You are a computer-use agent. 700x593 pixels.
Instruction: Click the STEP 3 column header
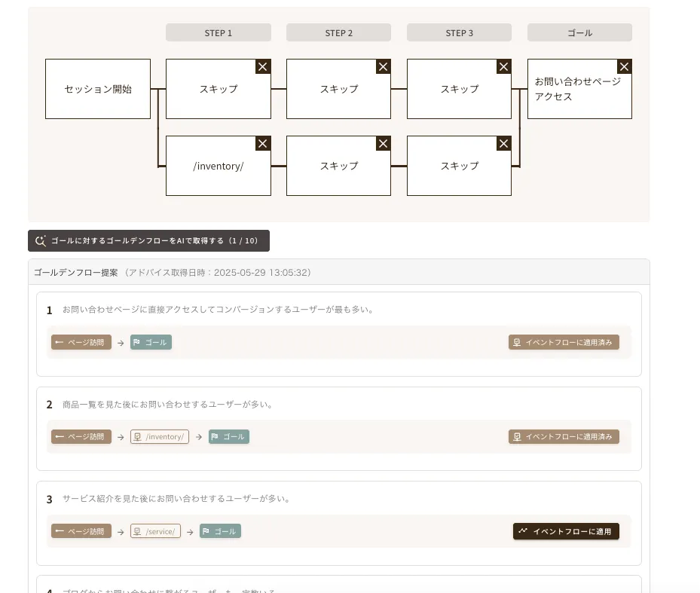click(460, 32)
